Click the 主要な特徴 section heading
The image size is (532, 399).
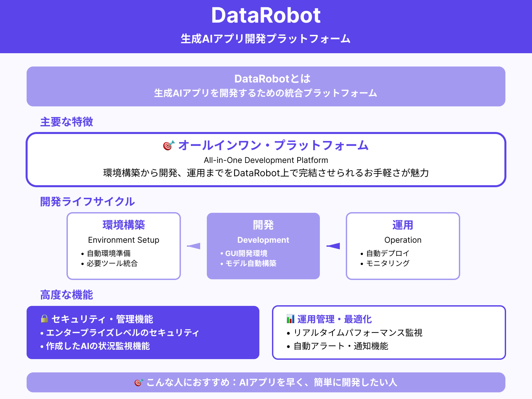[66, 122]
